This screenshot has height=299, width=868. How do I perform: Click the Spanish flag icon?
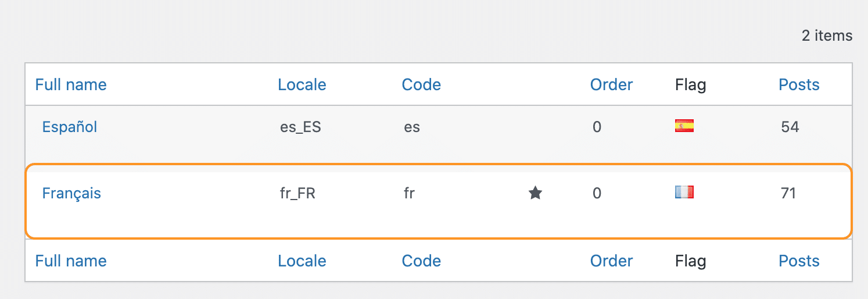pos(684,126)
